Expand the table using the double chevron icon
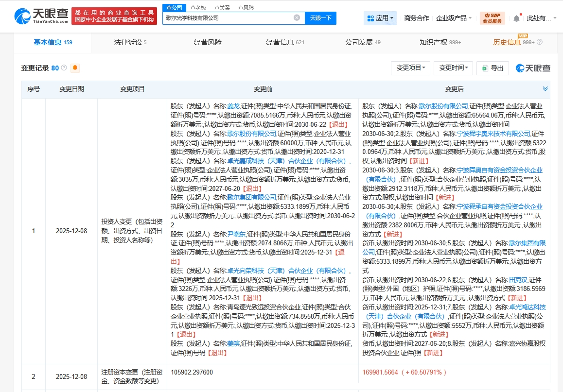 coord(545,89)
